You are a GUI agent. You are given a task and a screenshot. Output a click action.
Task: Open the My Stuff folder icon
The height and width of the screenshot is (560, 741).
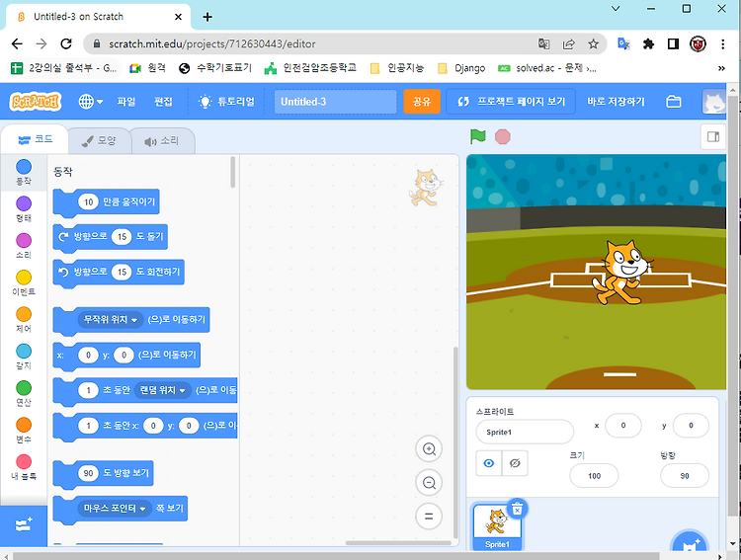(674, 102)
